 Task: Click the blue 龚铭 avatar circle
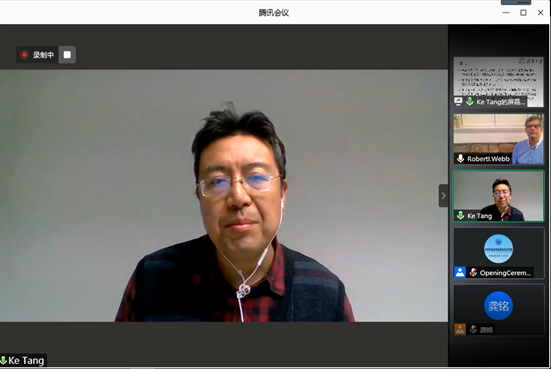[x=498, y=306]
